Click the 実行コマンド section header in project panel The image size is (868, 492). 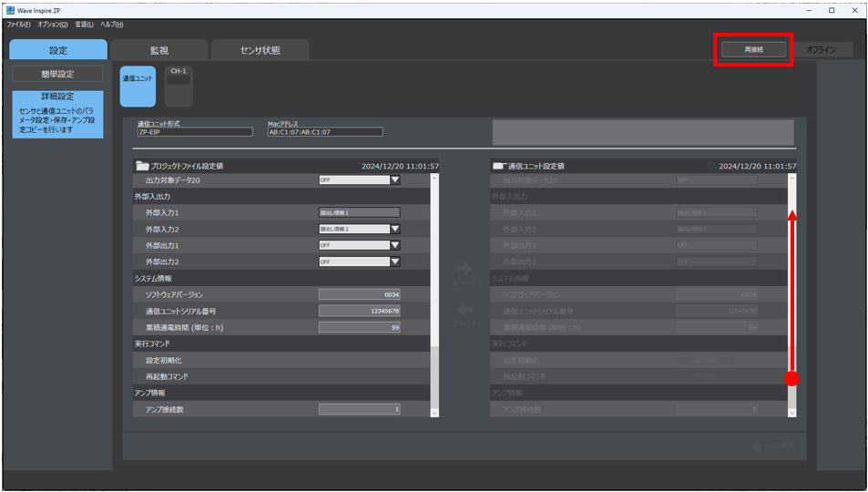tap(281, 343)
